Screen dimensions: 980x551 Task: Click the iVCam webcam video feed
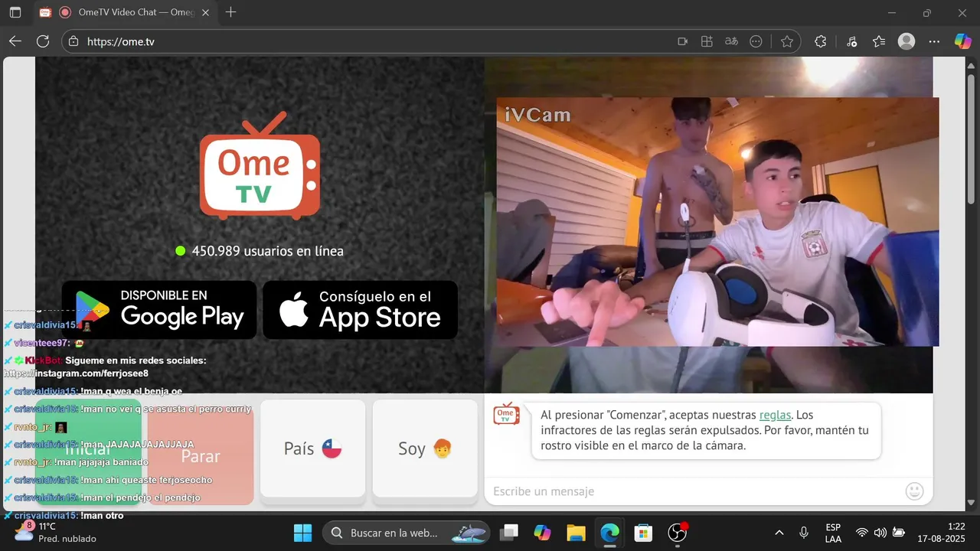pos(717,222)
